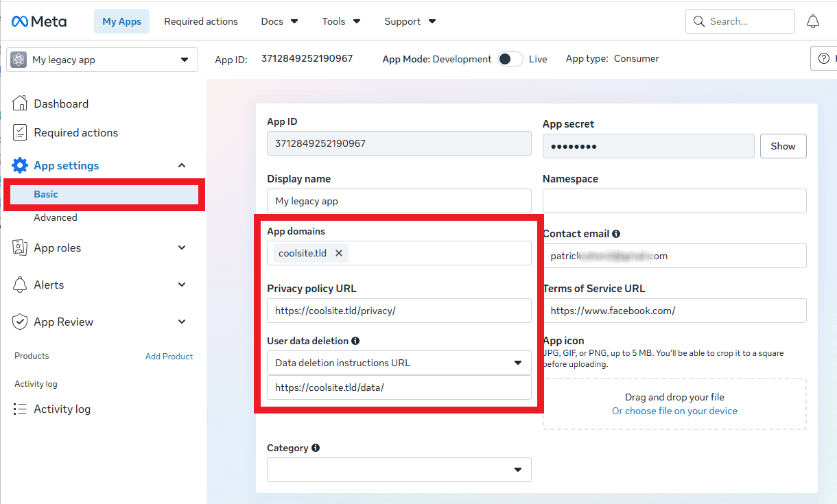Collapse the App settings section
Screen dimensions: 837x504
pyautogui.click(x=182, y=165)
